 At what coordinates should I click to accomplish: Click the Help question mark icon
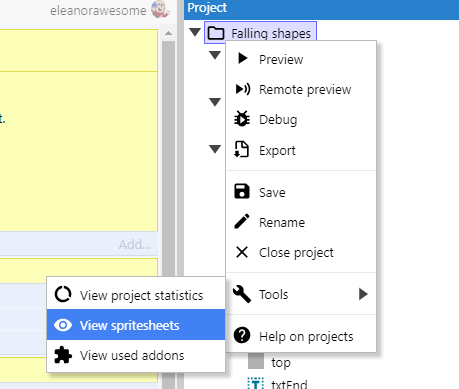pos(242,335)
